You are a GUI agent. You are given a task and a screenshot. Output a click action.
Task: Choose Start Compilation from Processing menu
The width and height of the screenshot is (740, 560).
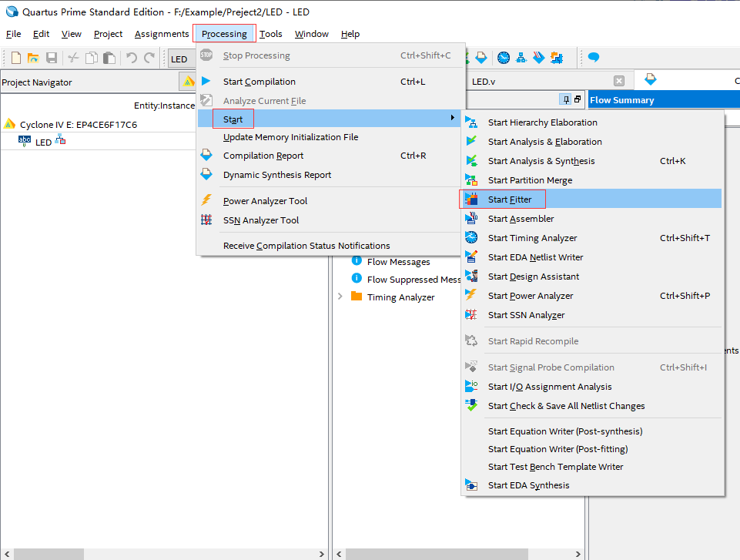tap(330, 82)
